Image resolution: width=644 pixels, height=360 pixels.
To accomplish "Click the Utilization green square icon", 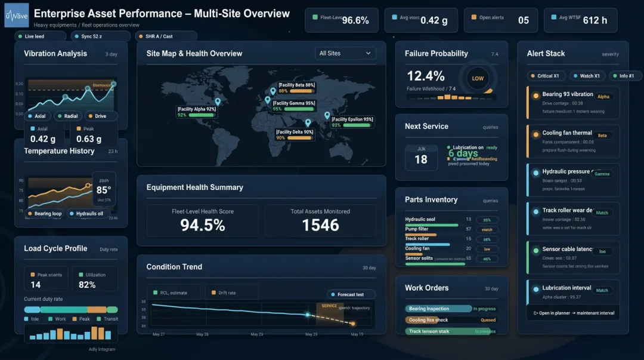I will 81,275.
